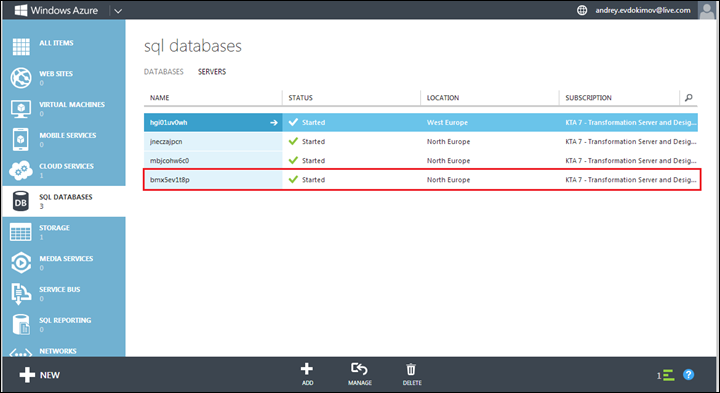This screenshot has width=720, height=393.
Task: Open the notifications list icon
Action: [669, 375]
